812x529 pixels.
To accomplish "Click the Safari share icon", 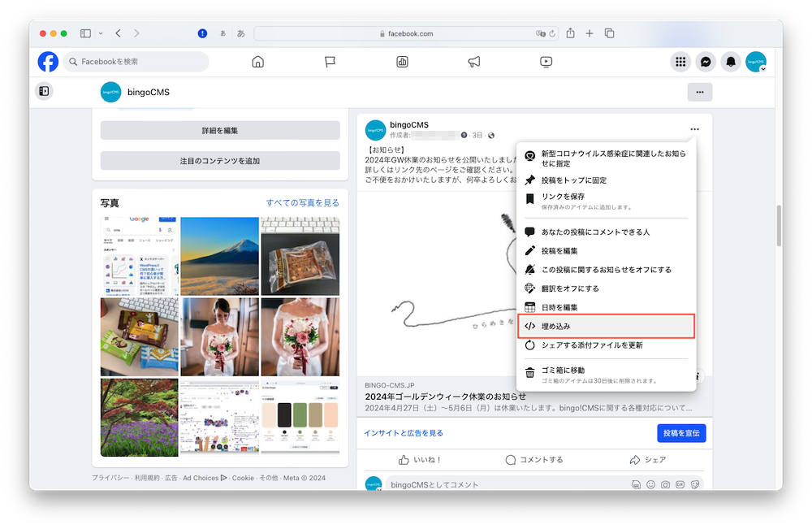I will [x=570, y=33].
